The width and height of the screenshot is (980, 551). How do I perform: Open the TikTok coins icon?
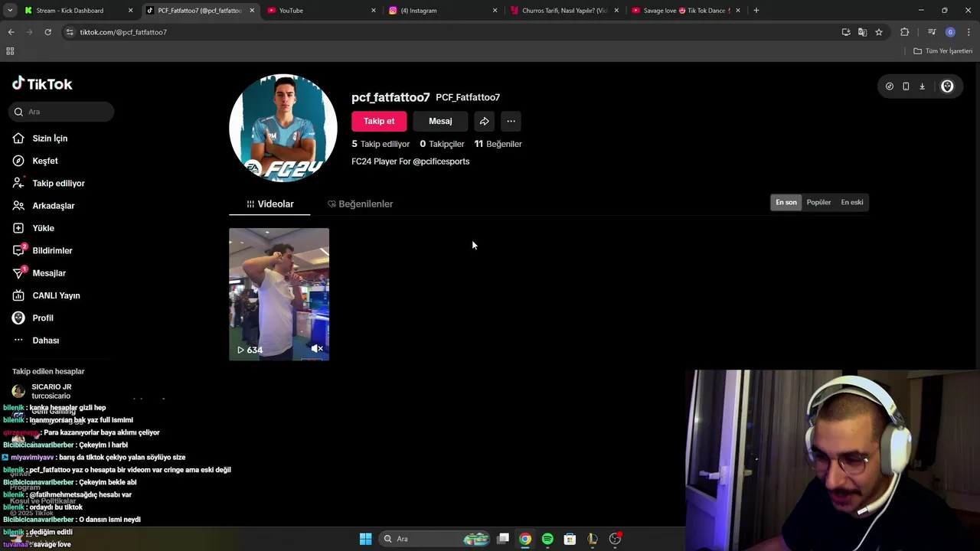(889, 86)
